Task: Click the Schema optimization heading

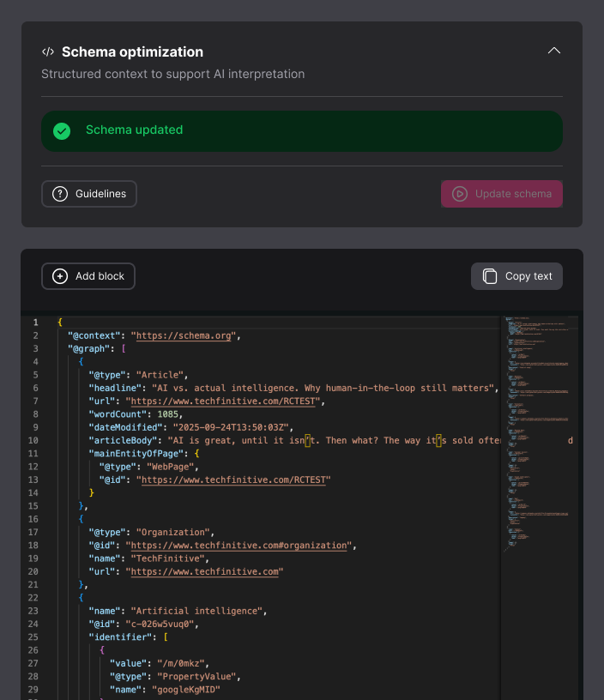Action: pyautogui.click(x=132, y=51)
